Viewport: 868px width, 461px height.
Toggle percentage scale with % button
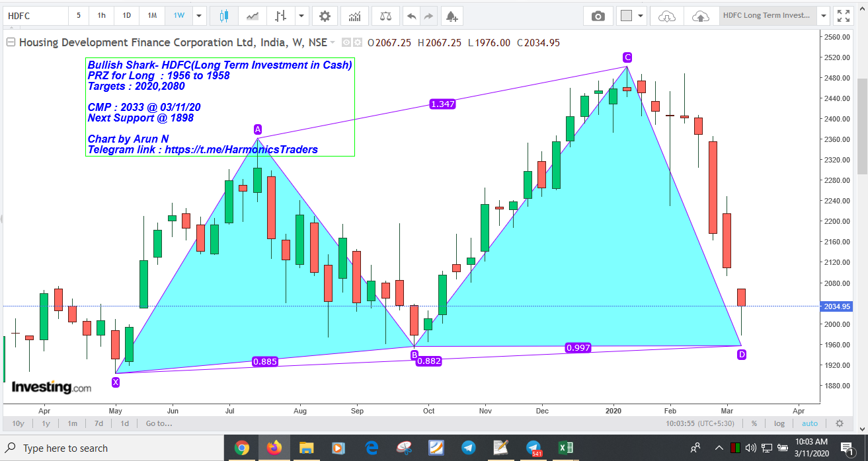pos(754,423)
